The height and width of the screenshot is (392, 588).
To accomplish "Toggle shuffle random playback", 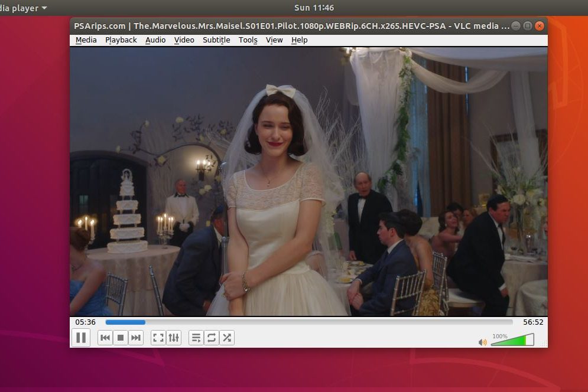I will (x=227, y=338).
